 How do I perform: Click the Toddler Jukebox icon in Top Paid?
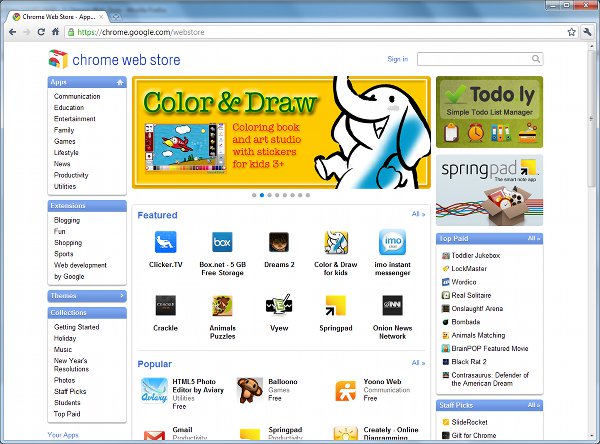(445, 255)
